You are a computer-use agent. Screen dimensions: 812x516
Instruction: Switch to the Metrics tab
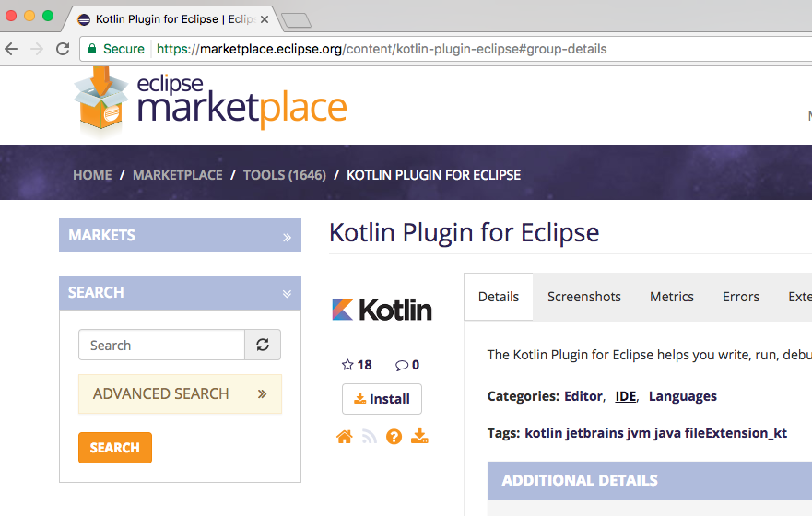click(x=672, y=297)
